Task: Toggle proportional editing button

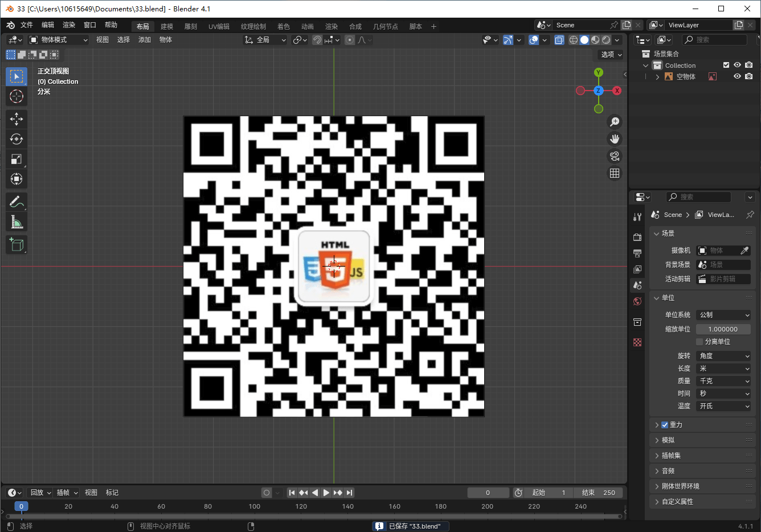Action: pyautogui.click(x=350, y=40)
